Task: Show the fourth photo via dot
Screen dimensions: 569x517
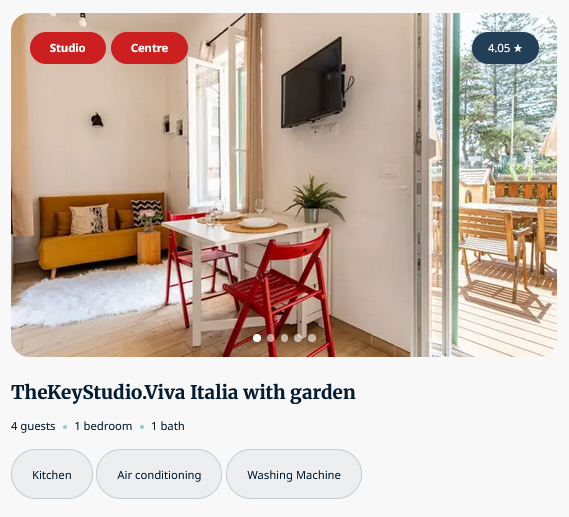Action: tap(298, 338)
